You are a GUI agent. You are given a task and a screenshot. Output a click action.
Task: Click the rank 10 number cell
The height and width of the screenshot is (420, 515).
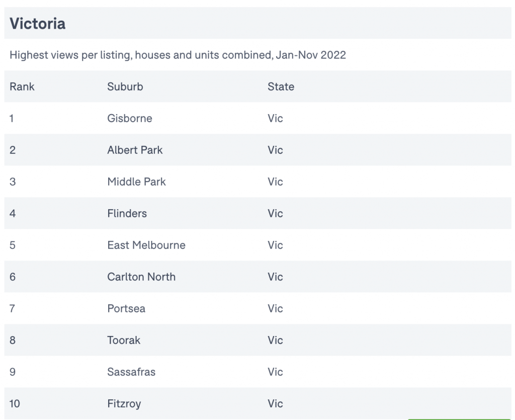click(x=15, y=403)
